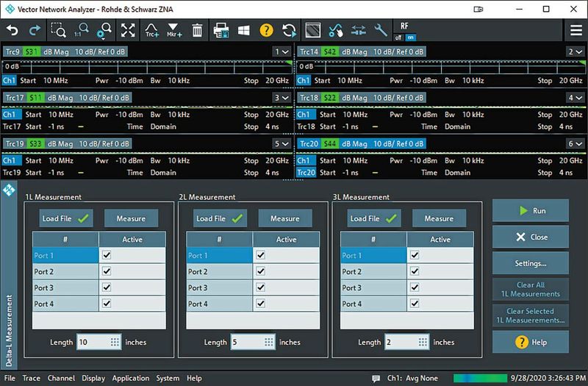Open numeric keypad for 3L Length field
The height and width of the screenshot is (386, 588).
[x=423, y=342]
